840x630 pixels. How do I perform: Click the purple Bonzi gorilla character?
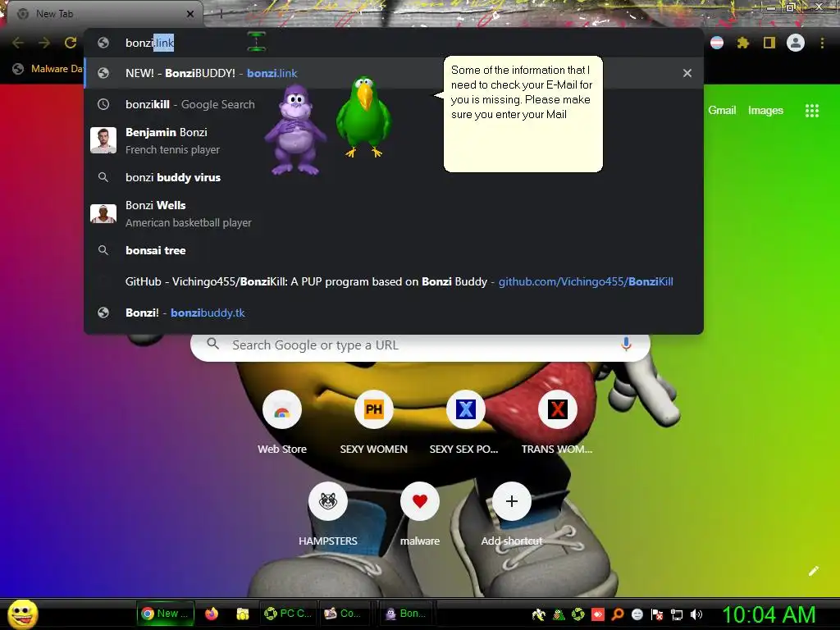(x=294, y=132)
